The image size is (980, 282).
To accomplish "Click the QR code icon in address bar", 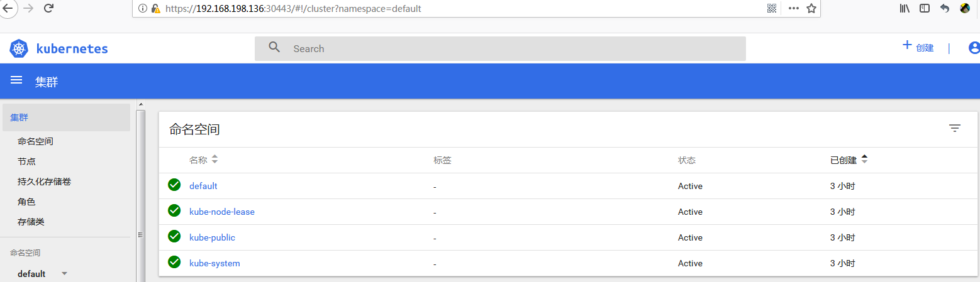I will pos(772,8).
